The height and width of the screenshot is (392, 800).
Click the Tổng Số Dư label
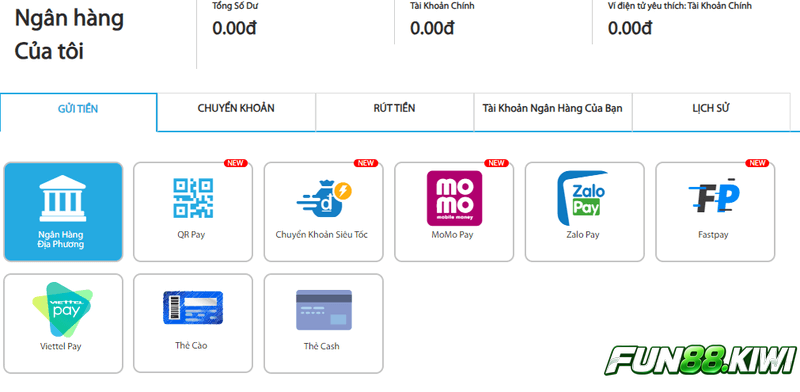[236, 6]
